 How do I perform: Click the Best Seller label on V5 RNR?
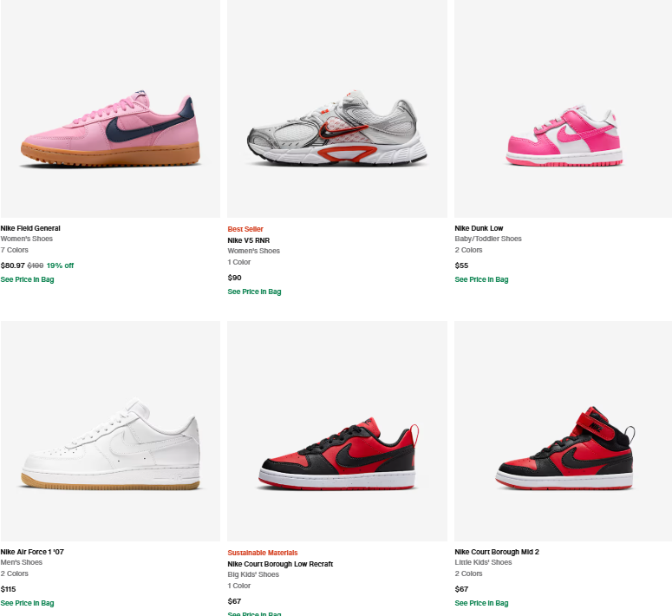pyautogui.click(x=245, y=229)
